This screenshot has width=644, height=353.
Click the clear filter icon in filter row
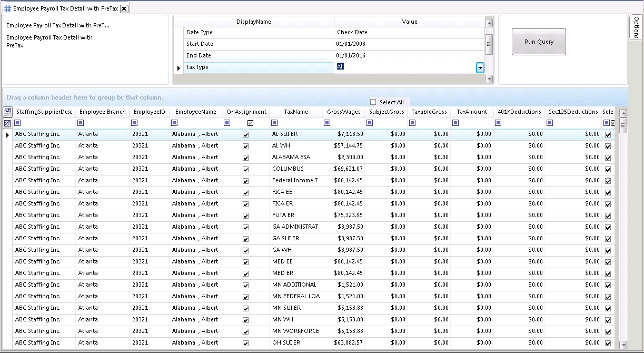pos(7,123)
